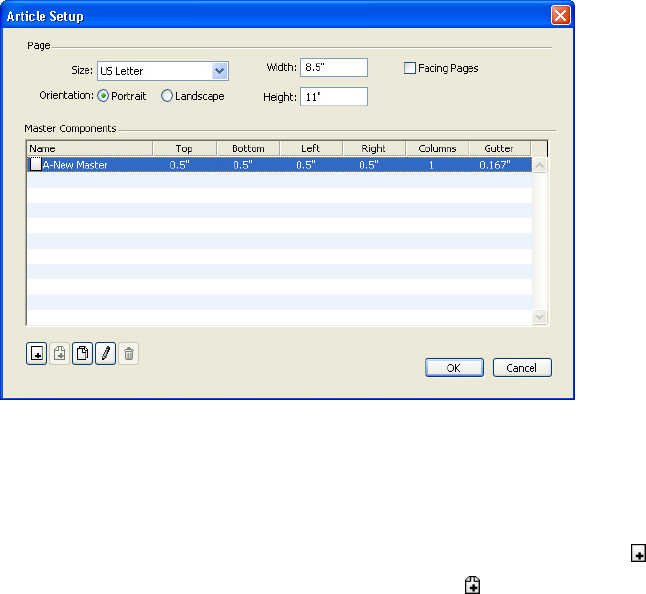This screenshot has width=646, height=594.
Task: Click the list scrollbar down arrow
Action: (540, 317)
